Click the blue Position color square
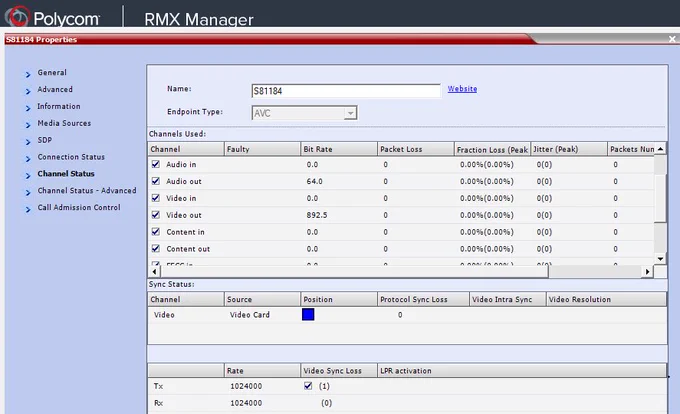The height and width of the screenshot is (414, 680). click(x=308, y=314)
